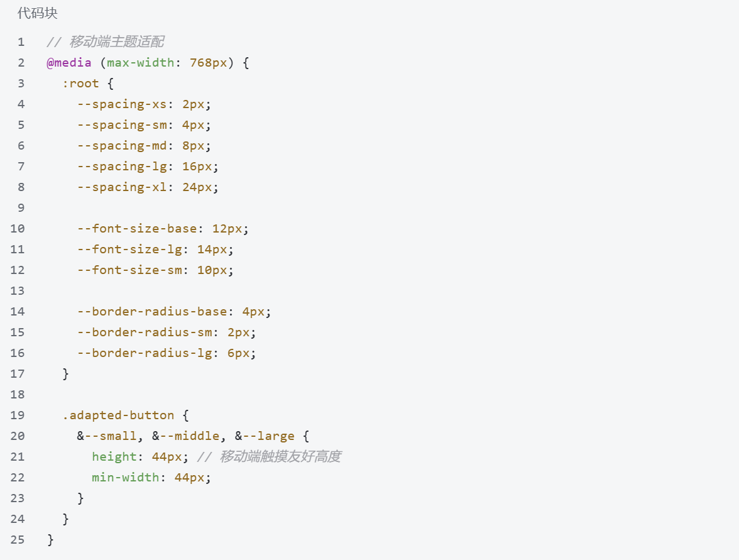Screen dimensions: 739x560
Task: Click line number 25 in the gutter
Action: point(18,540)
